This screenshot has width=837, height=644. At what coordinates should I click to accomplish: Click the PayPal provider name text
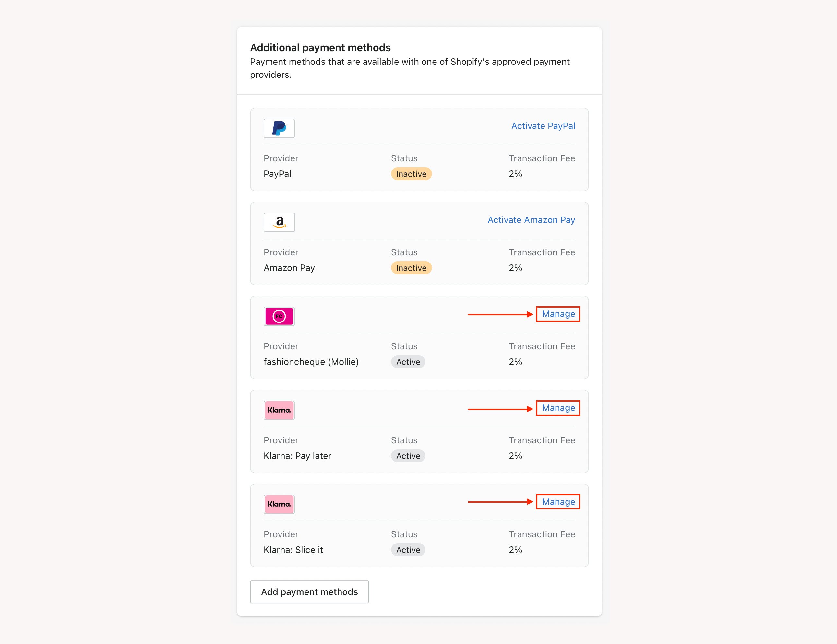(277, 174)
